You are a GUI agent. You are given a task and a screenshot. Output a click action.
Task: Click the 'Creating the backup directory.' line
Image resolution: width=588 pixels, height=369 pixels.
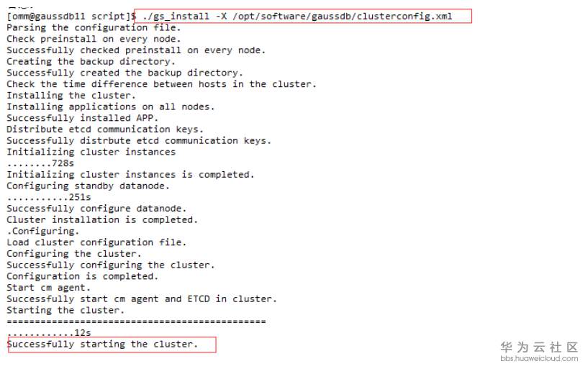pos(89,62)
